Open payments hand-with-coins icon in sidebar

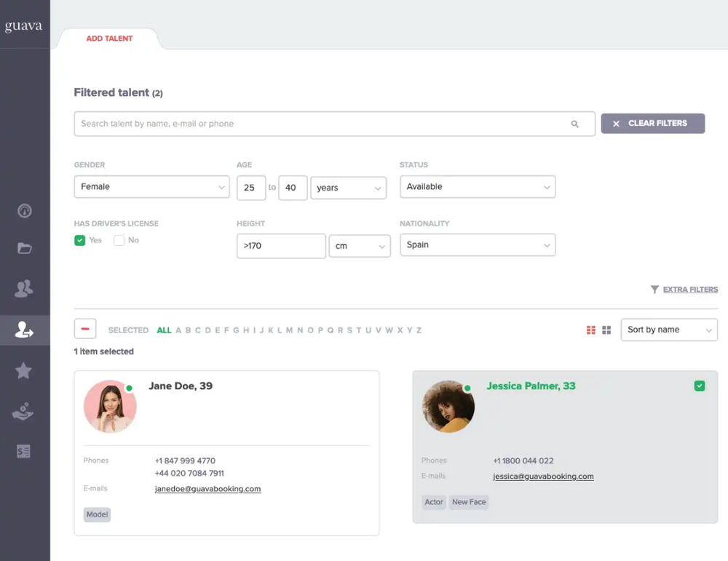pos(24,412)
